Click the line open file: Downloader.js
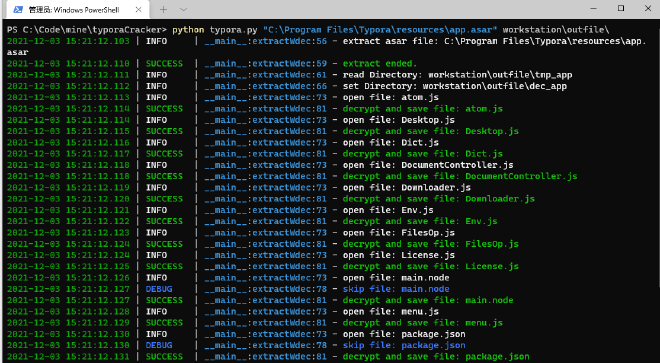Viewport: 660px width, 363px height. [407, 187]
